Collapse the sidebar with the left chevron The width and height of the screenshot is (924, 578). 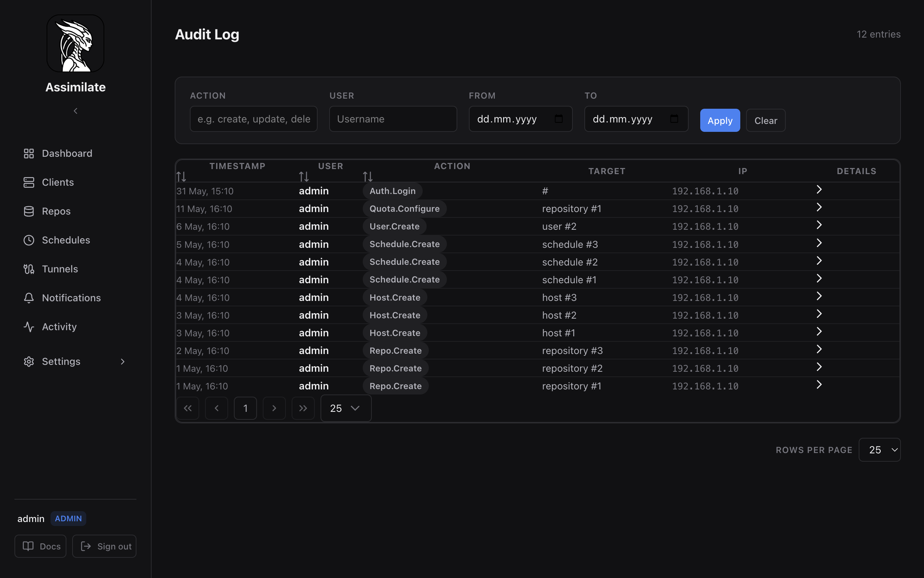pyautogui.click(x=75, y=111)
